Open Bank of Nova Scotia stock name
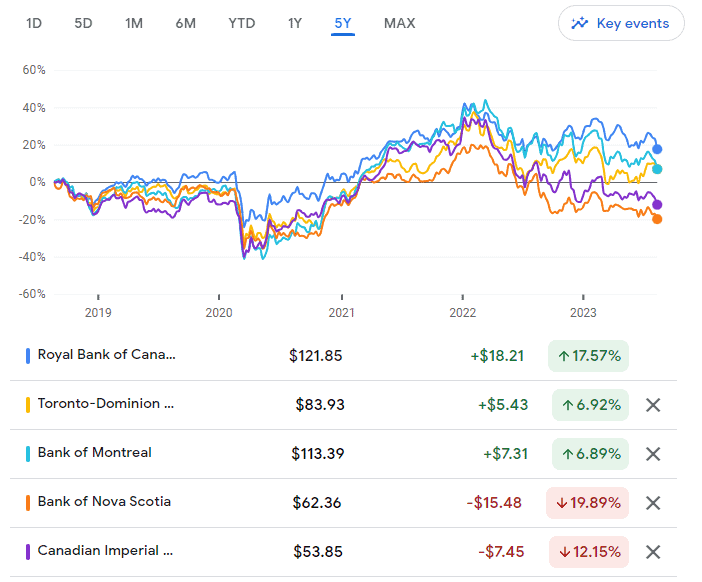Image resolution: width=702 pixels, height=582 pixels. [x=104, y=501]
